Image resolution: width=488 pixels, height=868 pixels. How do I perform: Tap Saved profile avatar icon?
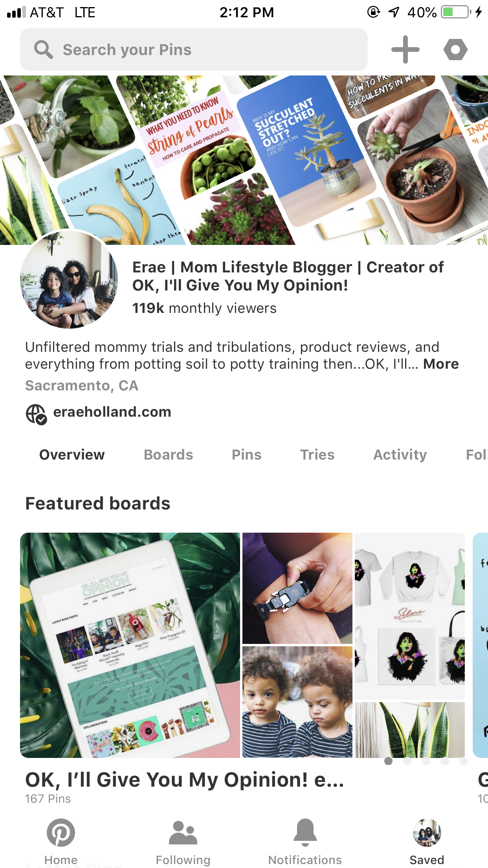[427, 833]
